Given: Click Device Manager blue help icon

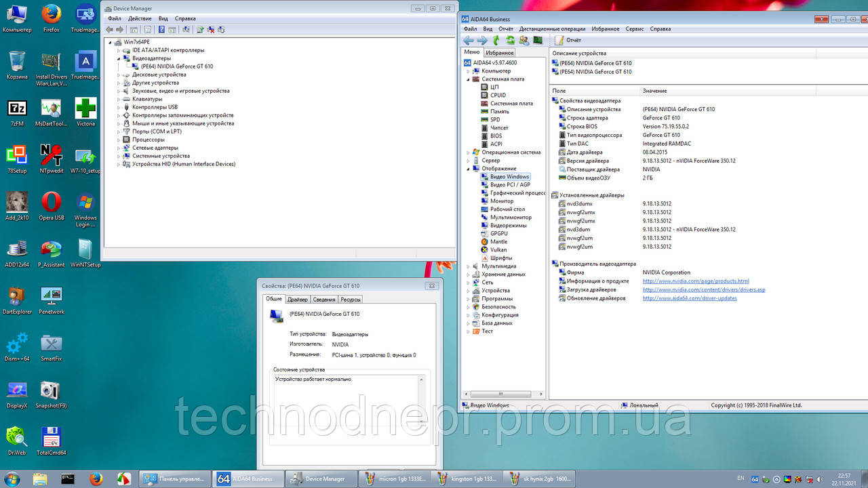Looking at the screenshot, I should pyautogui.click(x=161, y=29).
